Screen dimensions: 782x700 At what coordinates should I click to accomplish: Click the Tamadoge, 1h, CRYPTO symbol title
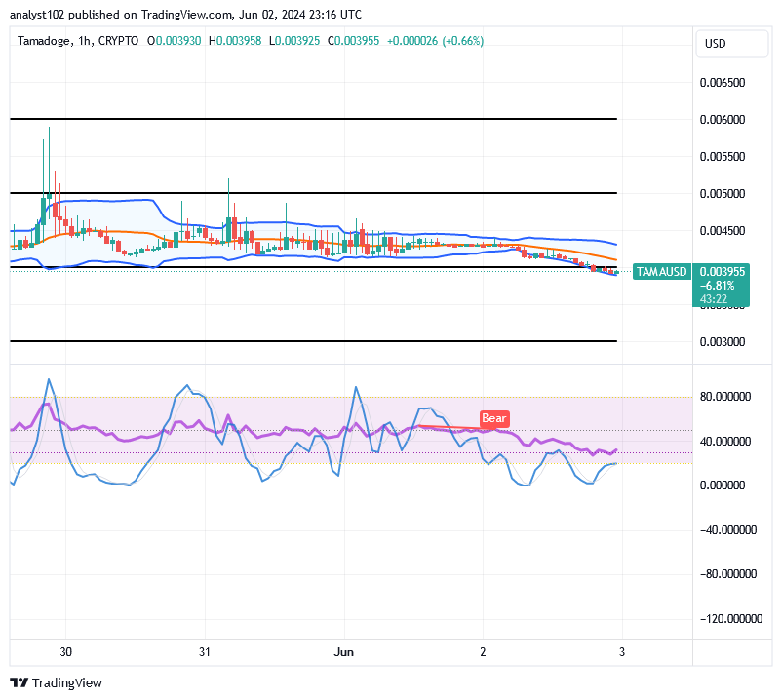tap(78, 41)
